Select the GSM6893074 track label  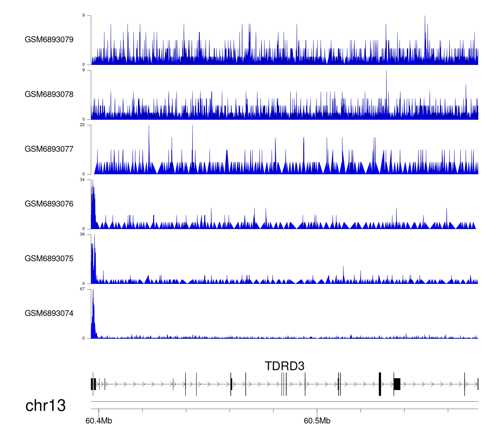click(49, 313)
